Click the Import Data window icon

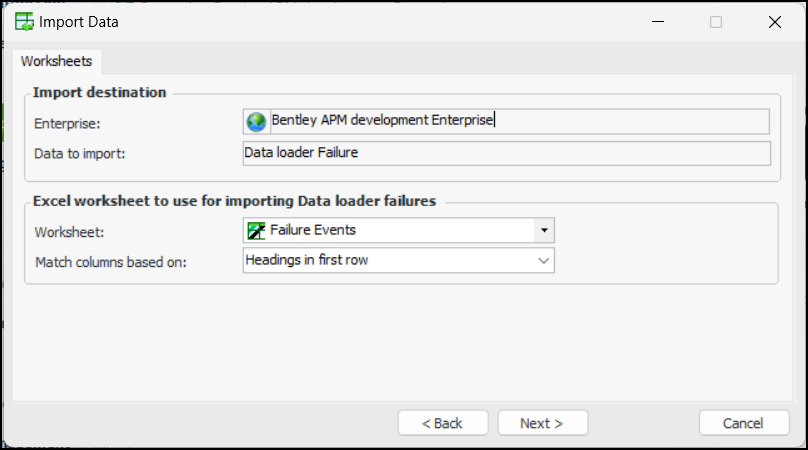tap(22, 21)
